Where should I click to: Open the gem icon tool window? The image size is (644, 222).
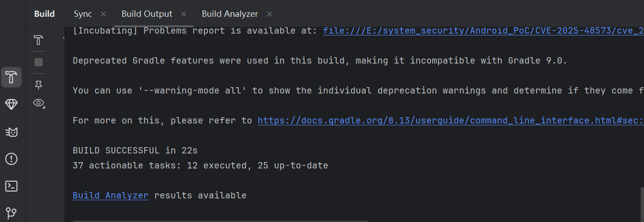tap(11, 104)
